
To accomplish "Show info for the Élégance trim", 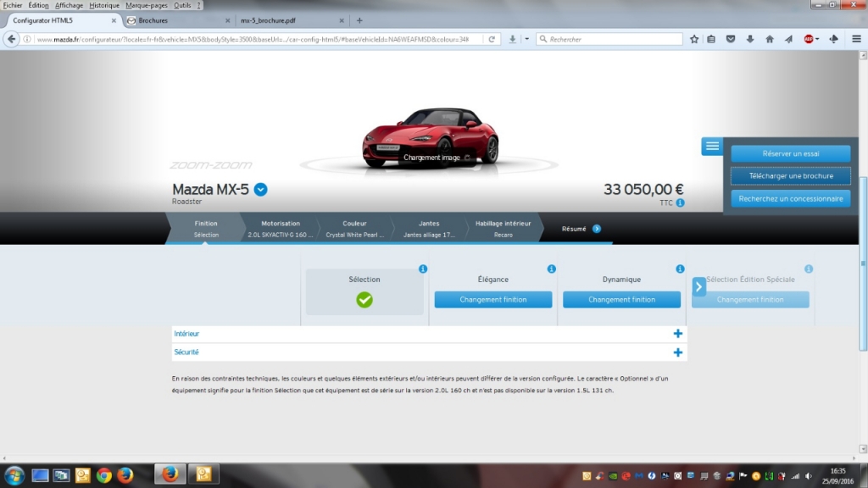I will click(x=551, y=269).
